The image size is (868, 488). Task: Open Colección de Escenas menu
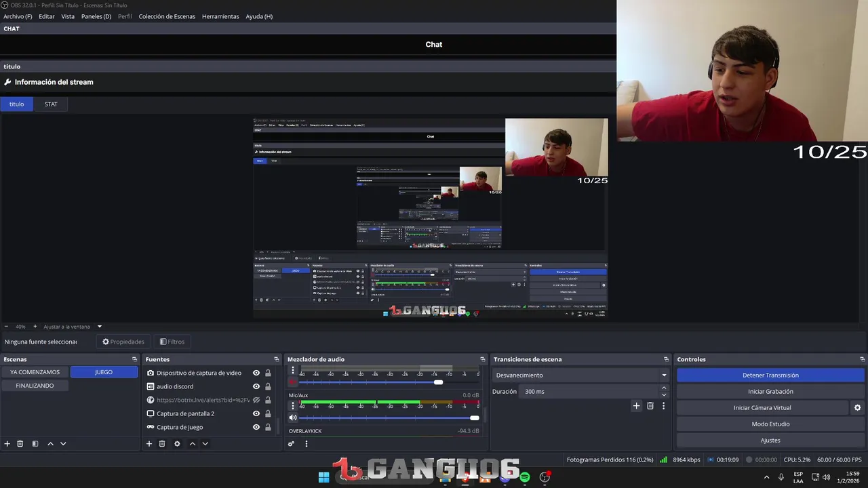pos(167,16)
